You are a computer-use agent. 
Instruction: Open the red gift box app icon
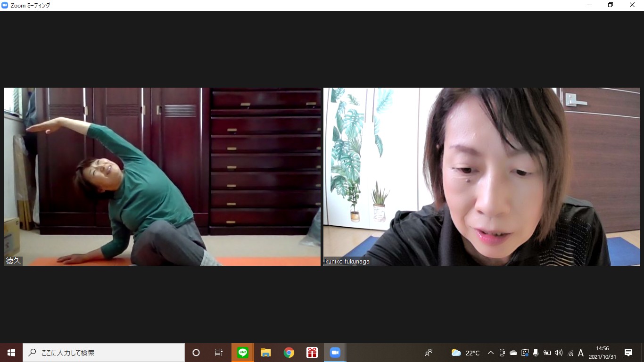(312, 353)
